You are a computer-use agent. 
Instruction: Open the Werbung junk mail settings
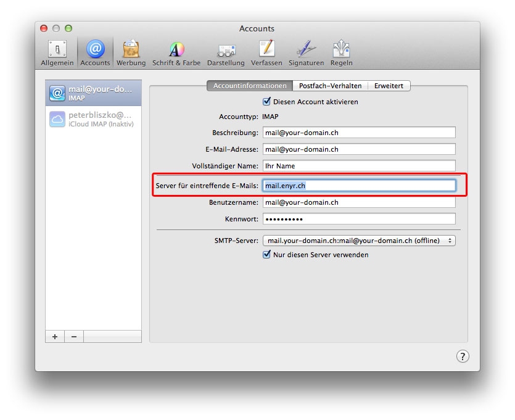point(131,53)
